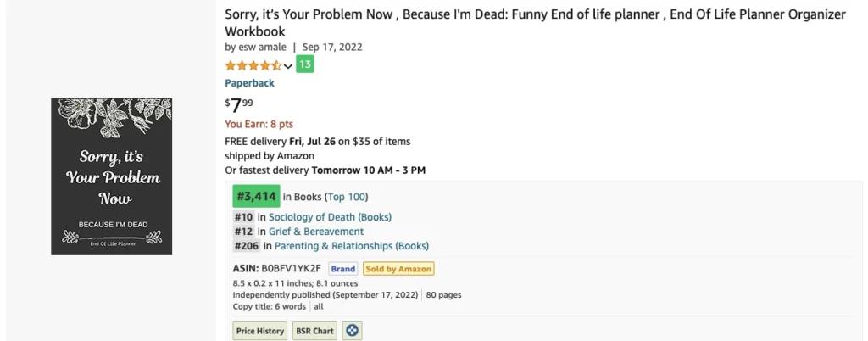Image resolution: width=868 pixels, height=341 pixels.
Task: Select the Paperback format link
Action: pyautogui.click(x=250, y=83)
